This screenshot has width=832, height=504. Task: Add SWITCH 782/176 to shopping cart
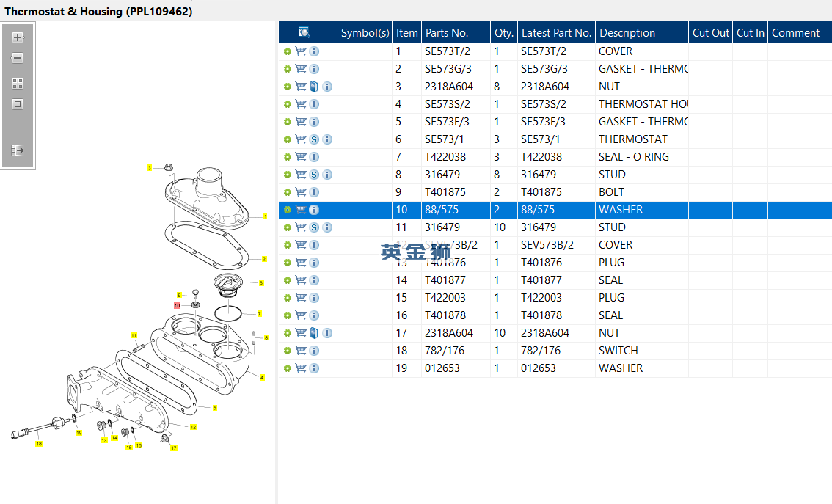pos(301,351)
